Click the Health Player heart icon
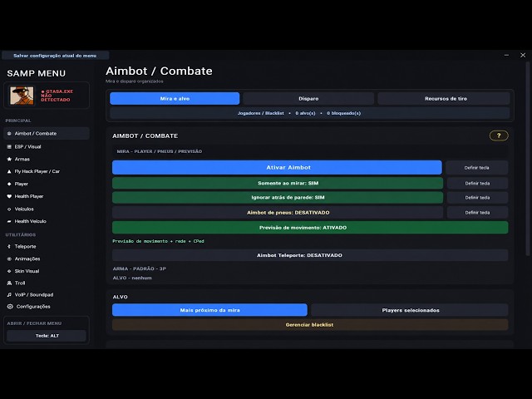 [9, 196]
